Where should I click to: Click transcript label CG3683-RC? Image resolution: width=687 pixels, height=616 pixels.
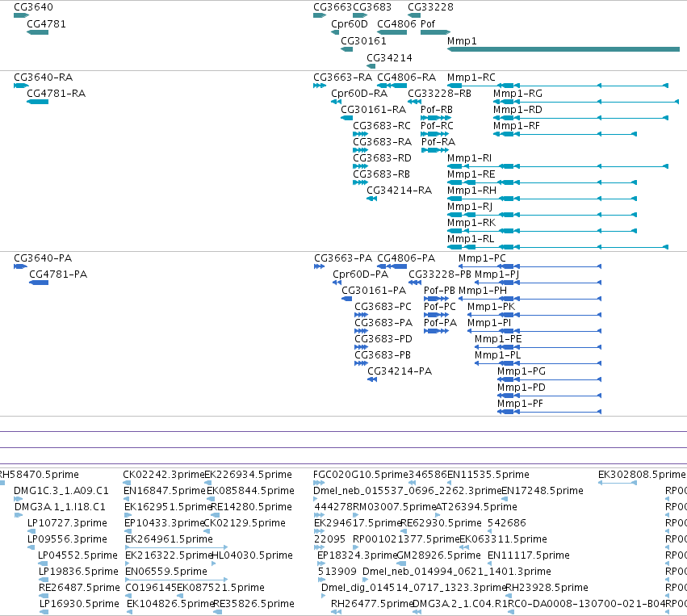[382, 126]
